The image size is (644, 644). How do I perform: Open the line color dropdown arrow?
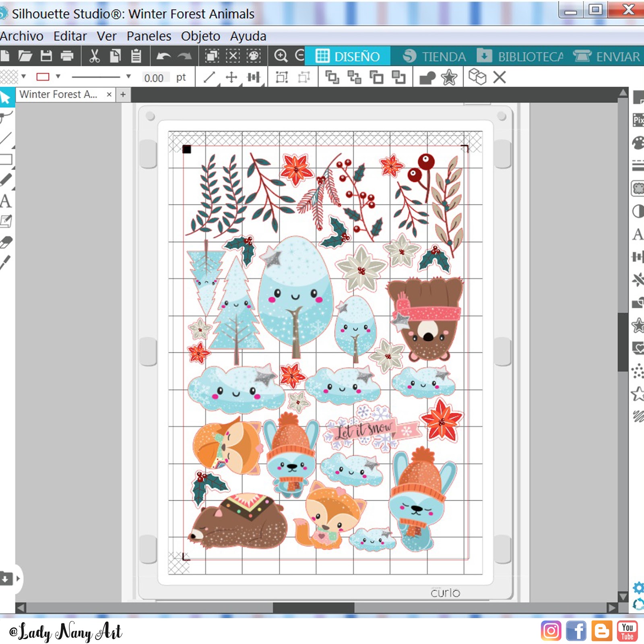coord(58,76)
